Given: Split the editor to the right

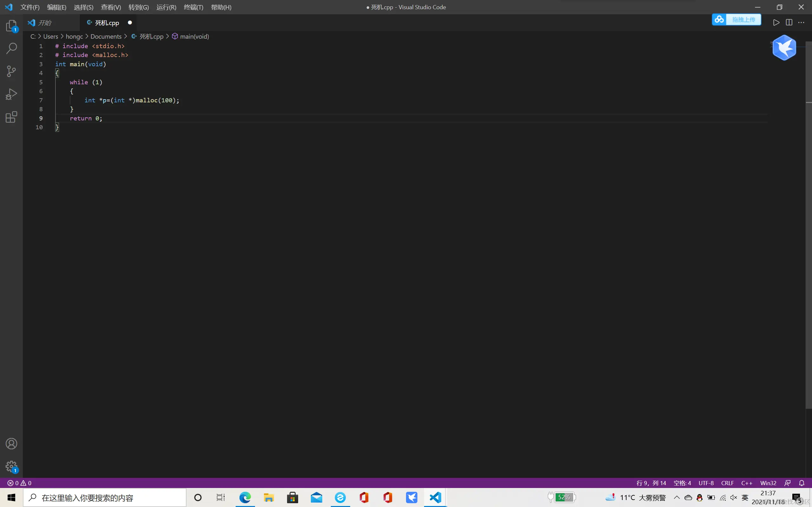Looking at the screenshot, I should point(789,22).
